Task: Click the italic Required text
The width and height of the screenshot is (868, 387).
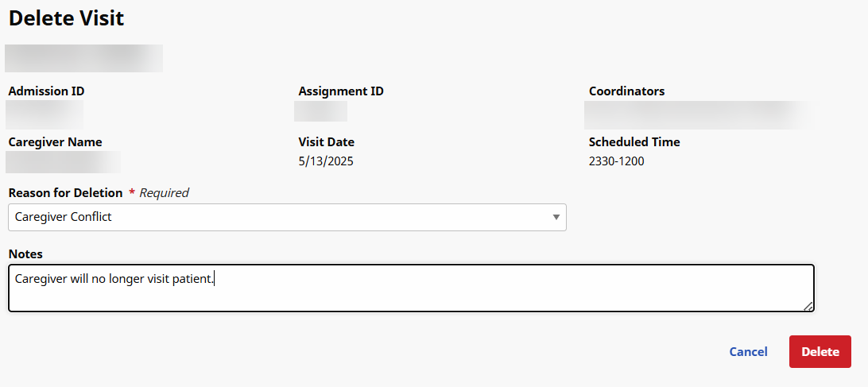Action: tap(164, 192)
